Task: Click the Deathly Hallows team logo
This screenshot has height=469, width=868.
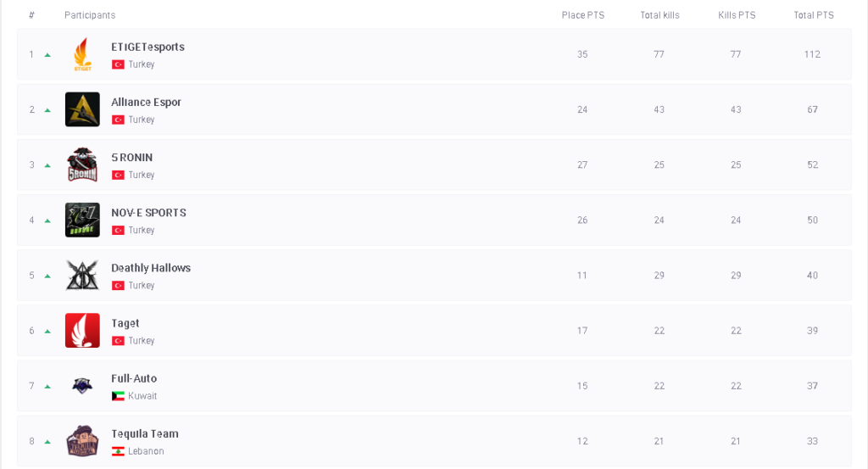Action: coord(82,275)
